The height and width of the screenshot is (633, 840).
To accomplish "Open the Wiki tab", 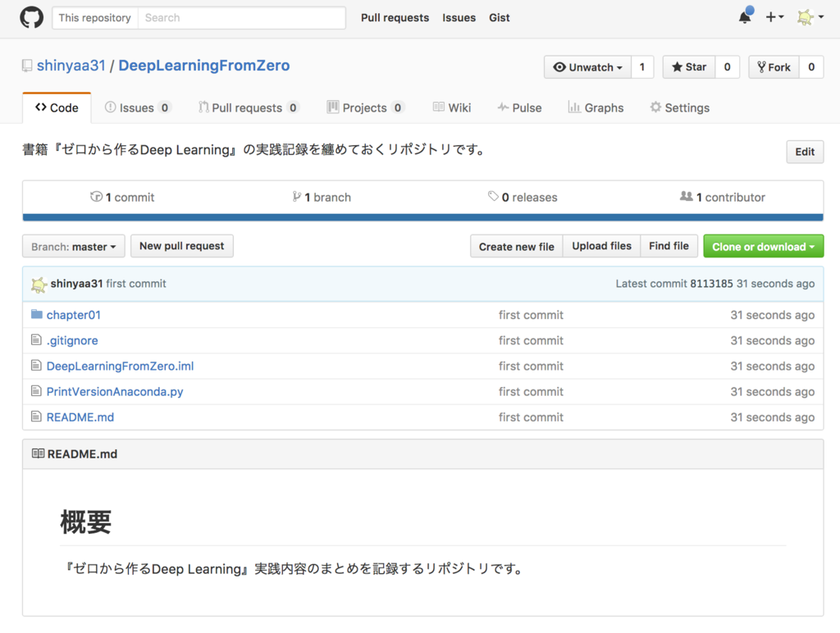I will point(452,107).
